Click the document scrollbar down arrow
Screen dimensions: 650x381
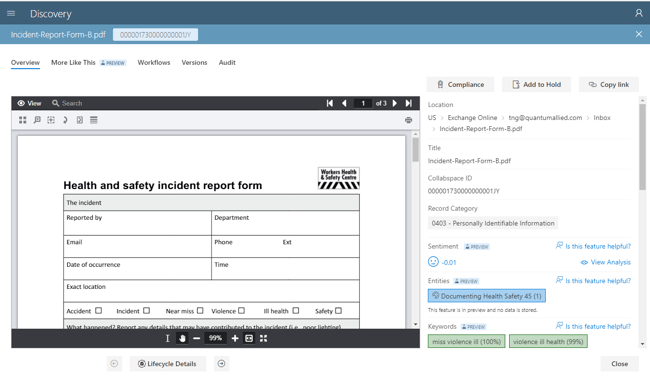tap(415, 325)
